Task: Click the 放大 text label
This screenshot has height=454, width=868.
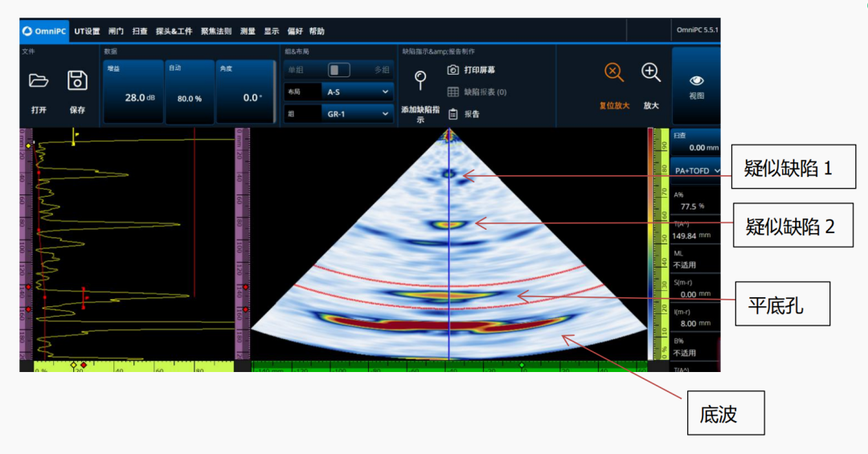Action: coord(651,105)
